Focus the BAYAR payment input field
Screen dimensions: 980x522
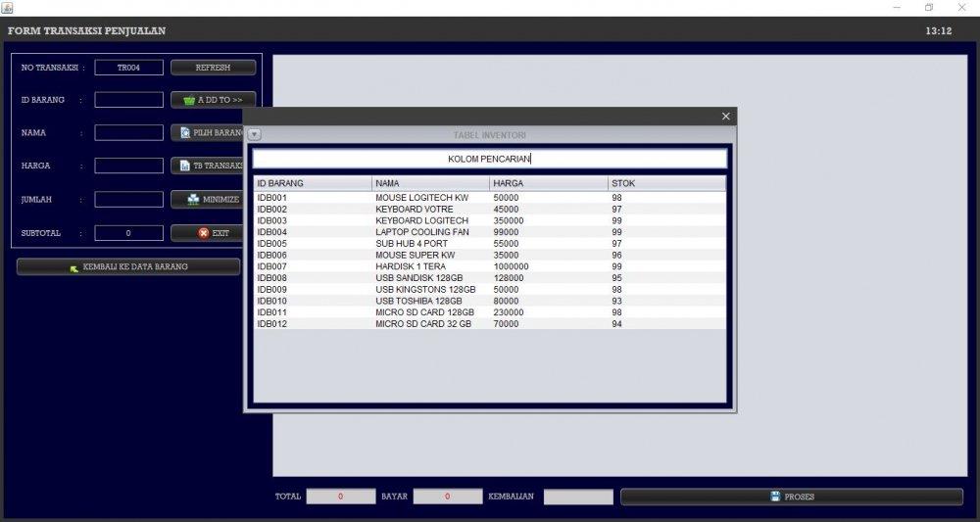tap(448, 497)
